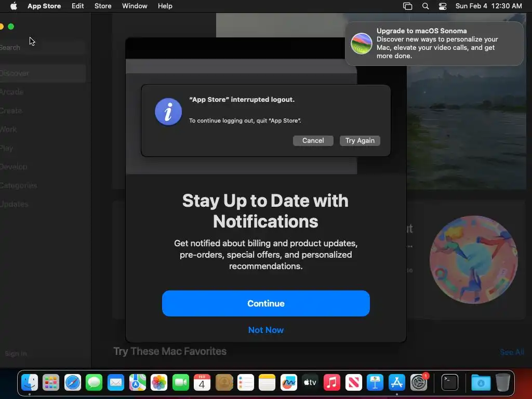Open Notes from the Dock

pyautogui.click(x=267, y=383)
